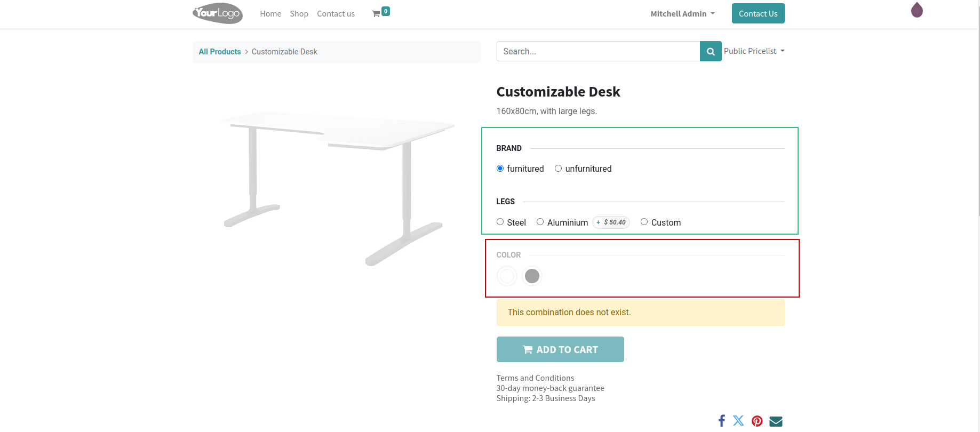This screenshot has height=432, width=980.
Task: Go to the Shop menu item
Action: pyautogui.click(x=299, y=14)
